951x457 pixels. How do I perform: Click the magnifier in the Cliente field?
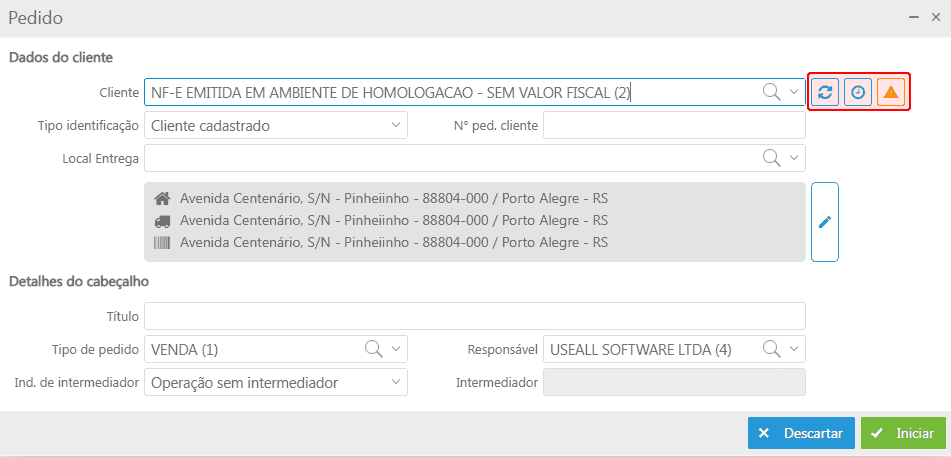772,92
